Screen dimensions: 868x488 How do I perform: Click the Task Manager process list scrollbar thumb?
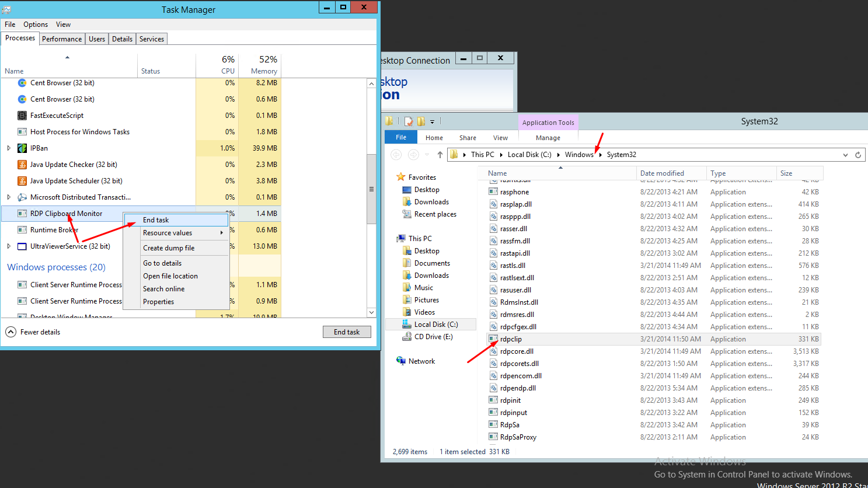click(371, 189)
